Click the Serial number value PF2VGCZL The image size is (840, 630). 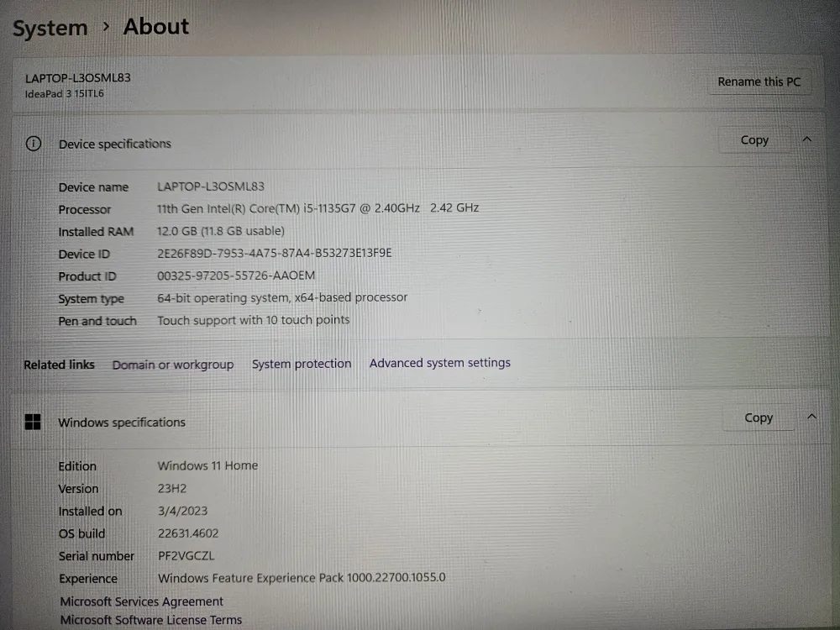click(x=187, y=555)
